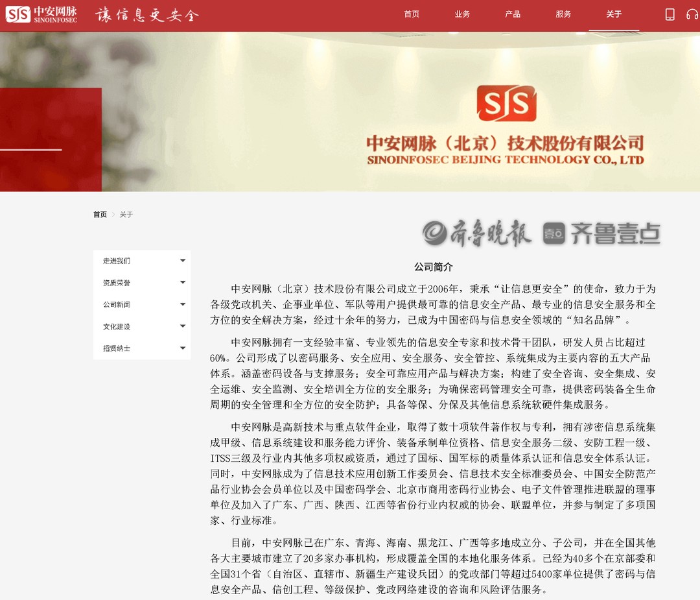The height and width of the screenshot is (600, 700).
Task: Go to the 服务 navigation menu item
Action: pyautogui.click(x=563, y=14)
